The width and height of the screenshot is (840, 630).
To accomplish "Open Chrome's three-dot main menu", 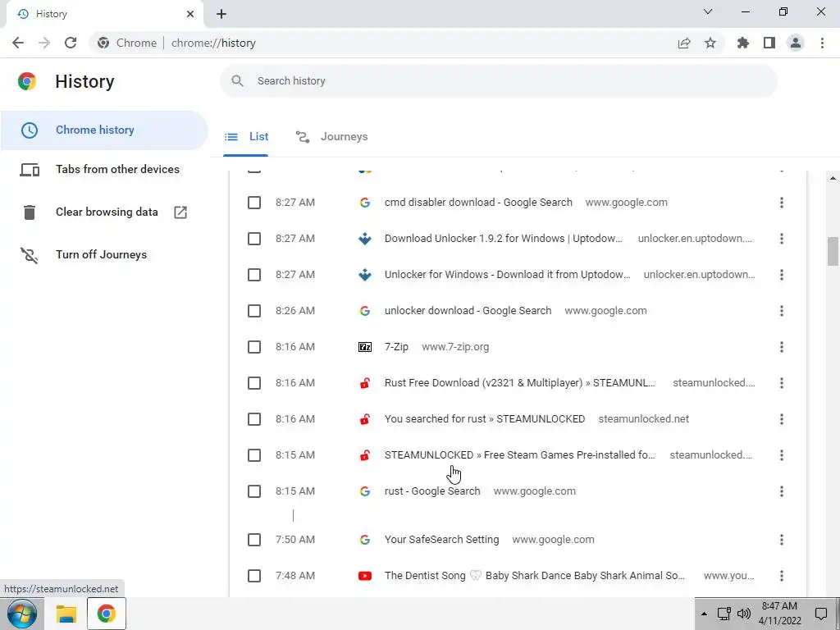I will pos(822,43).
